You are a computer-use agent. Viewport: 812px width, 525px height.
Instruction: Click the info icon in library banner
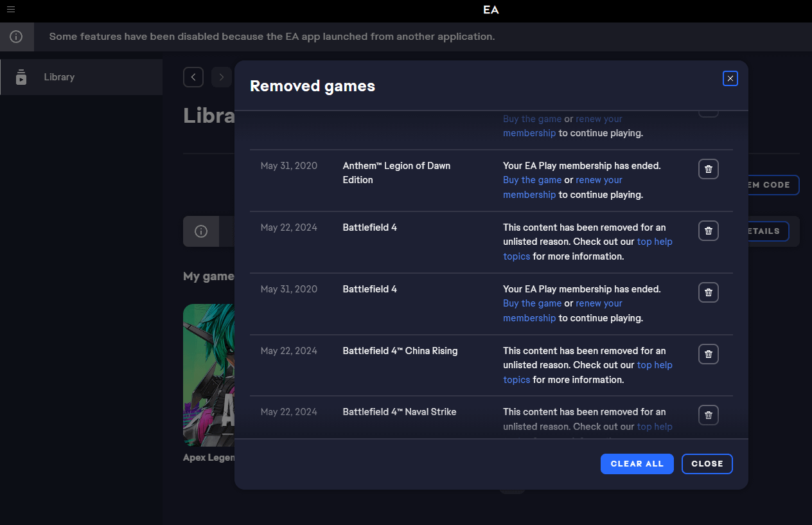pyautogui.click(x=201, y=231)
